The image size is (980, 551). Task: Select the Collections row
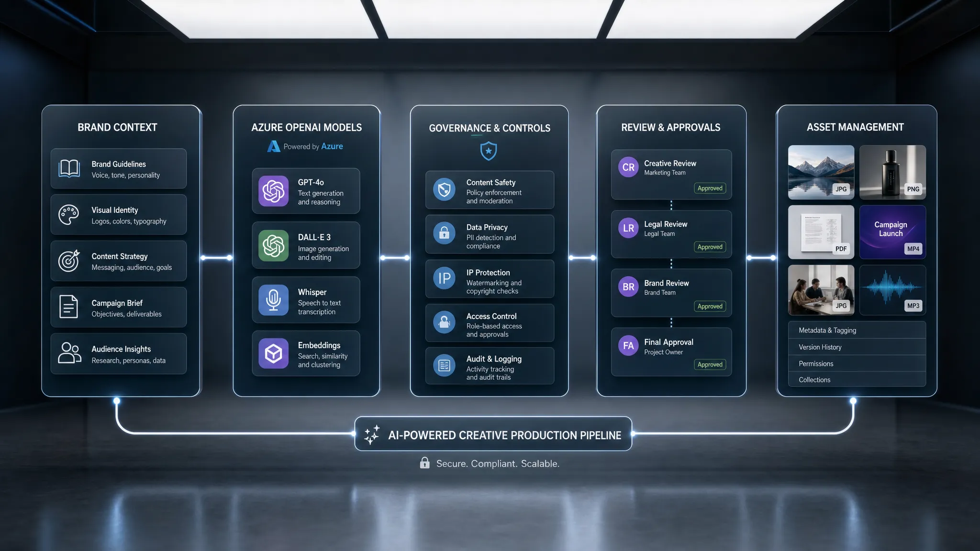tap(857, 379)
